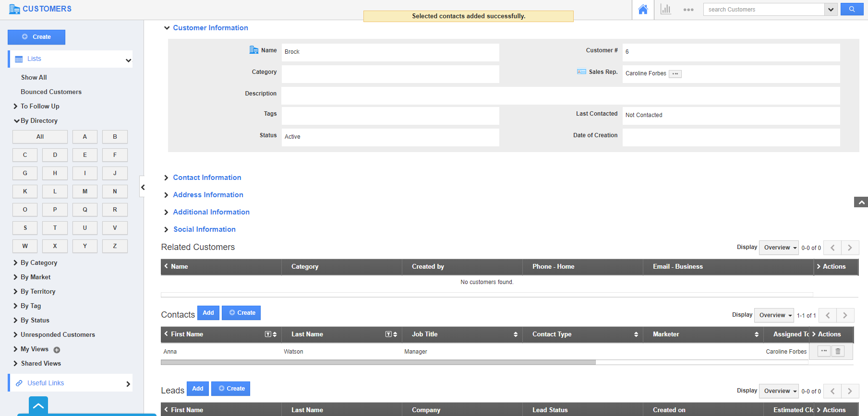Filter by letter B in directory
The width and height of the screenshot is (868, 416).
115,137
